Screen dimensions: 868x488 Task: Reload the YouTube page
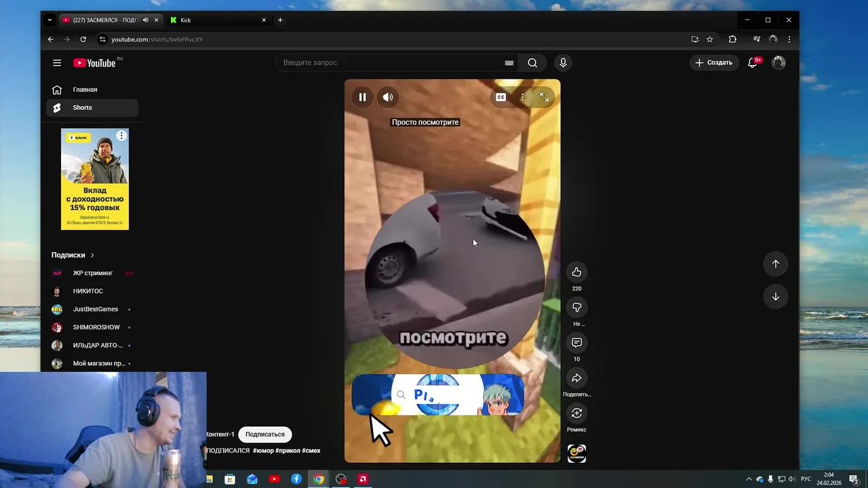[83, 39]
